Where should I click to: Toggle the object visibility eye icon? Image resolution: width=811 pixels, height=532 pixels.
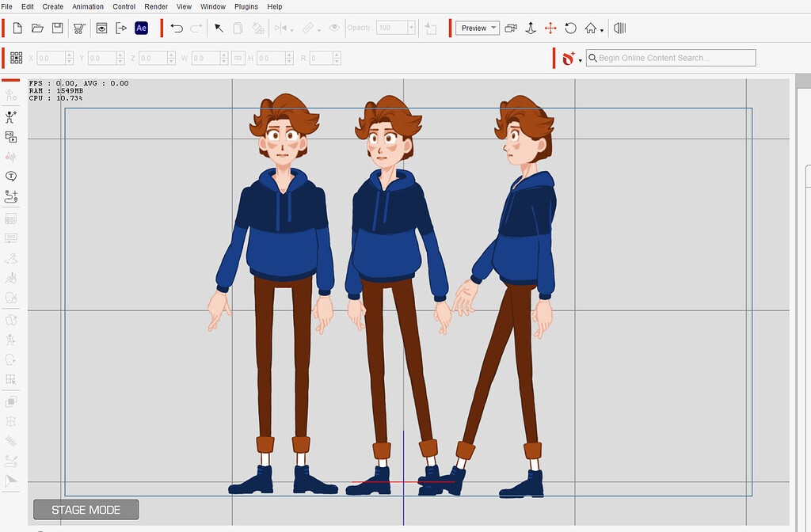tap(334, 28)
